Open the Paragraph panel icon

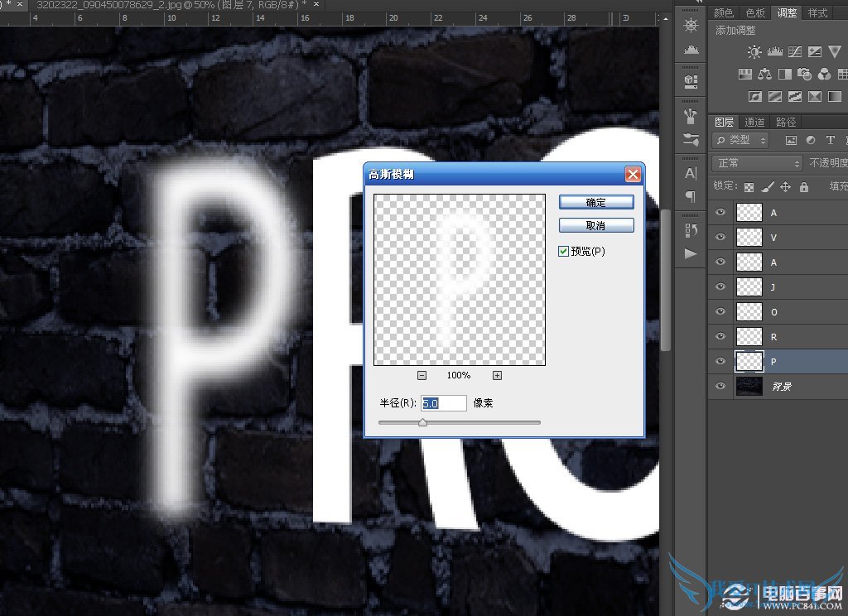(691, 195)
